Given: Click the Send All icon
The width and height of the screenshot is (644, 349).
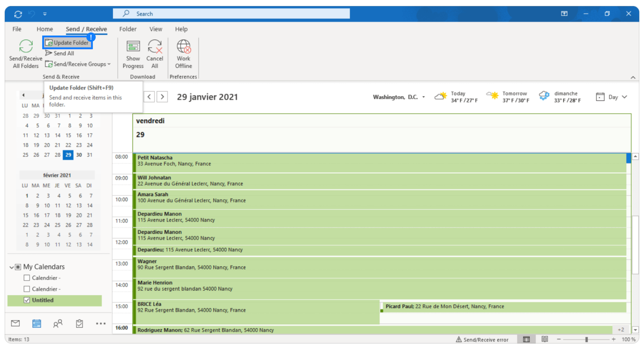Looking at the screenshot, I should tap(49, 53).
